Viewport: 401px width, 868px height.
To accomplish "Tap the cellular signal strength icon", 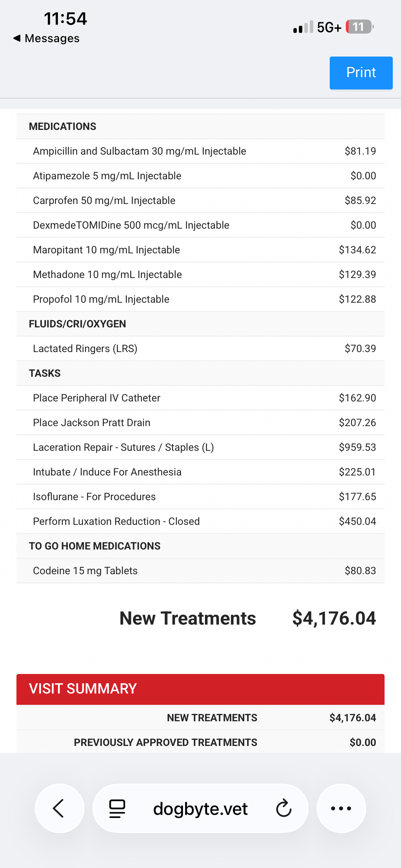I will point(303,27).
